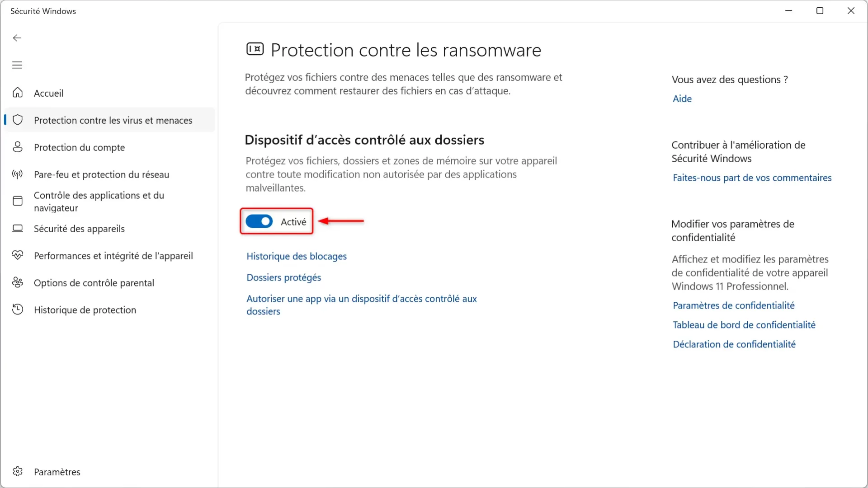Screen dimensions: 868x488
Task: Open Paramètres de confidentialité
Action: pyautogui.click(x=733, y=305)
